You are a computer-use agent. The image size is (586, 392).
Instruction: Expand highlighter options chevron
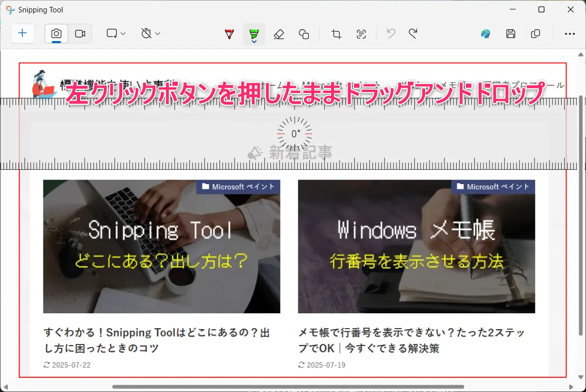click(x=254, y=42)
